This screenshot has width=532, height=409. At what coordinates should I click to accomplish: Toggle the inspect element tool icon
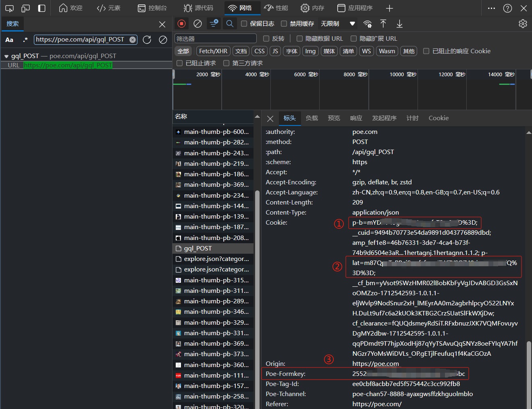(9, 8)
